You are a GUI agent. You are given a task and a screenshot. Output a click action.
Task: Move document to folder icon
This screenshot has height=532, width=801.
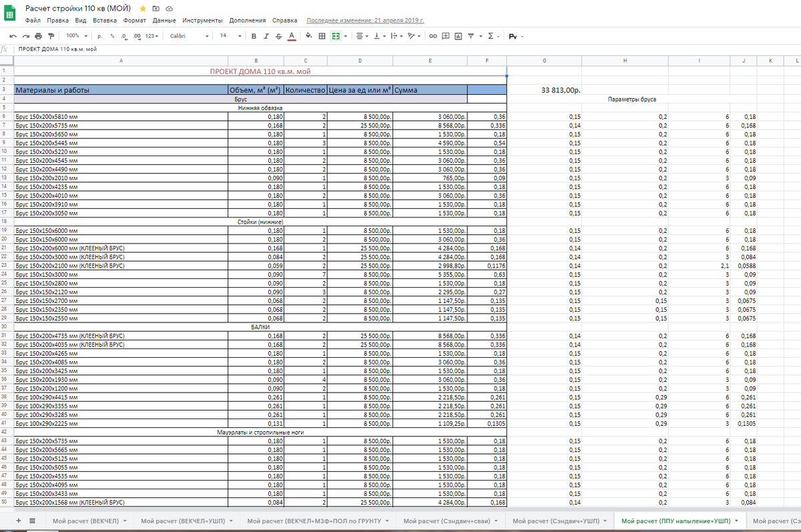click(156, 9)
